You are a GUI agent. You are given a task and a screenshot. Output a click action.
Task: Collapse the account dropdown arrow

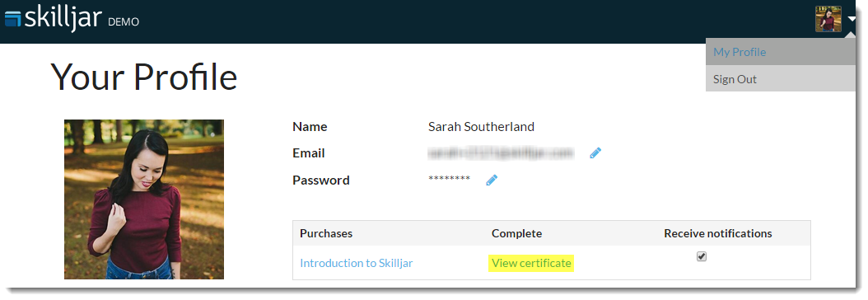coord(852,20)
